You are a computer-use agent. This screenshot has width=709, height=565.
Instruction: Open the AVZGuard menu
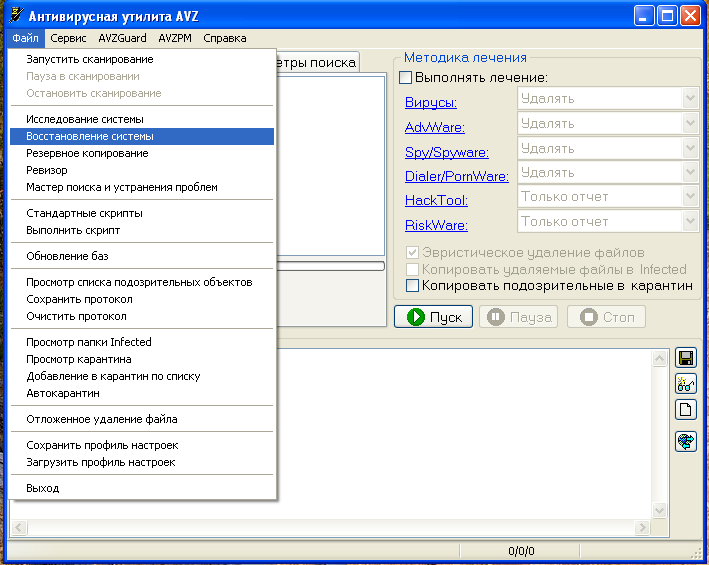(123, 38)
